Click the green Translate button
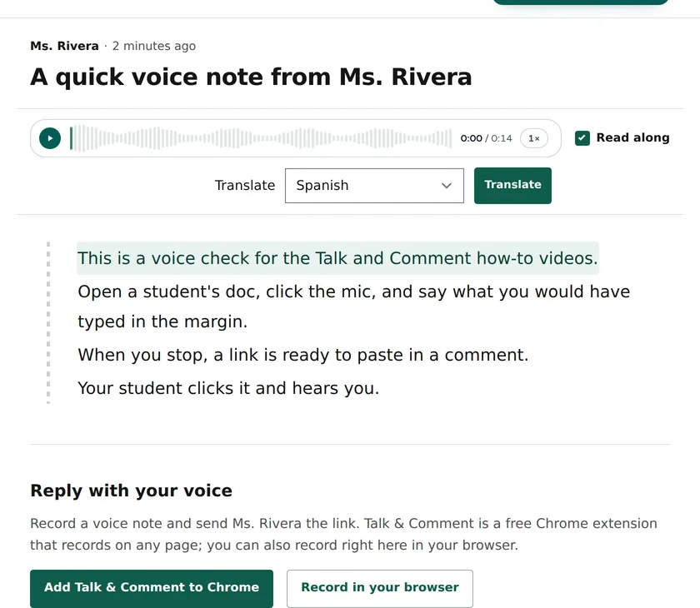This screenshot has width=700, height=608. point(512,186)
